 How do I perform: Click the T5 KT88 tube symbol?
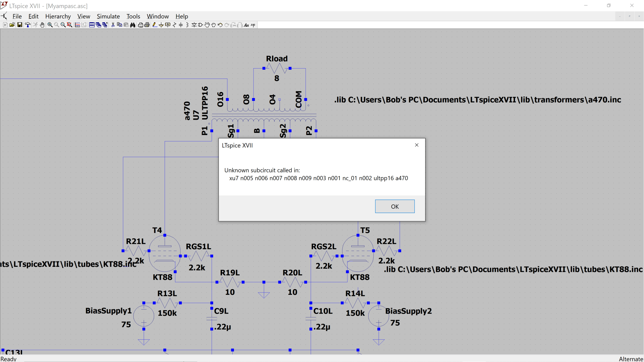358,253
